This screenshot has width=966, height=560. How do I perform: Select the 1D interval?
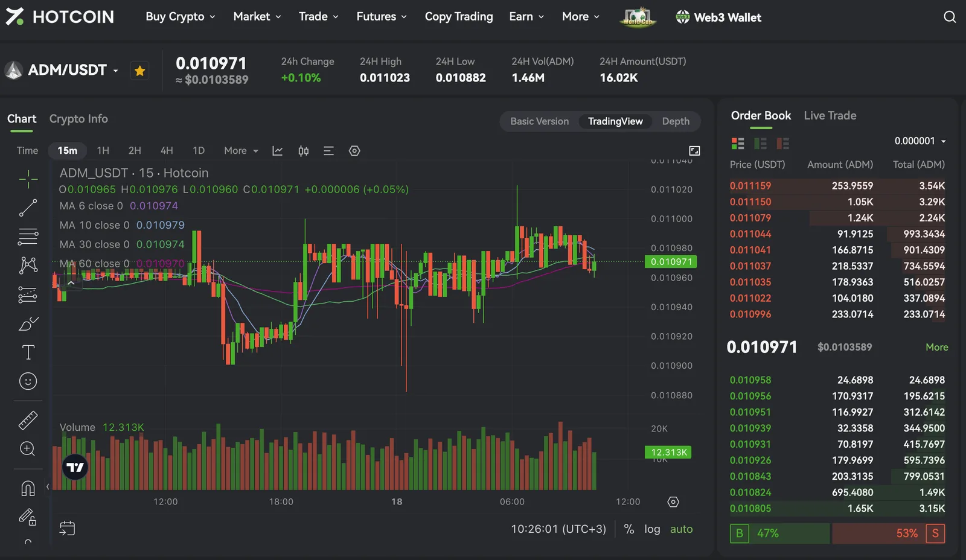click(x=199, y=151)
